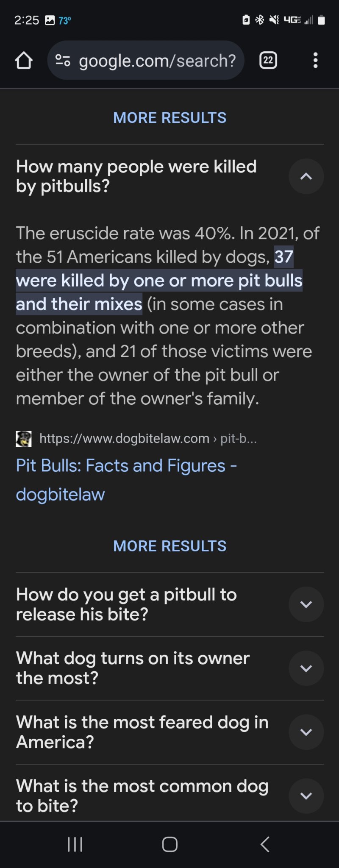Tap the highlighted 37 were killed text
Screen dimensions: 339x868
(159, 281)
